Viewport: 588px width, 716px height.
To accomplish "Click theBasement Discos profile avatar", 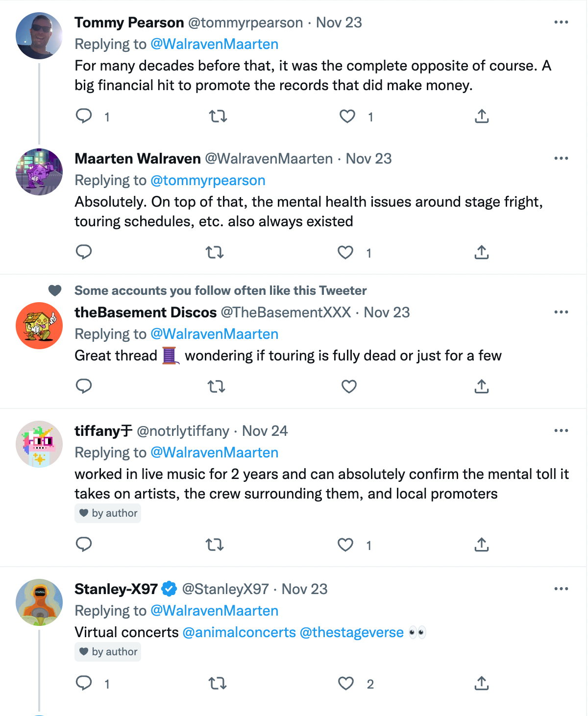I will [39, 326].
